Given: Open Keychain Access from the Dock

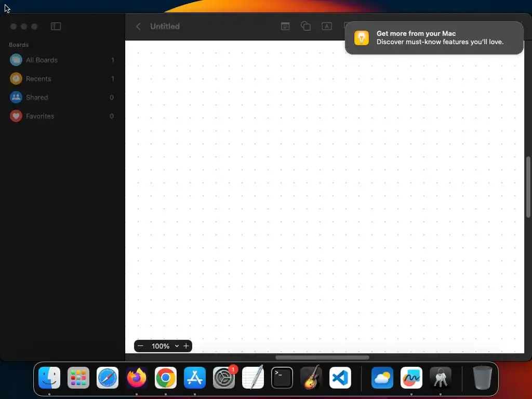Looking at the screenshot, I should (441, 378).
